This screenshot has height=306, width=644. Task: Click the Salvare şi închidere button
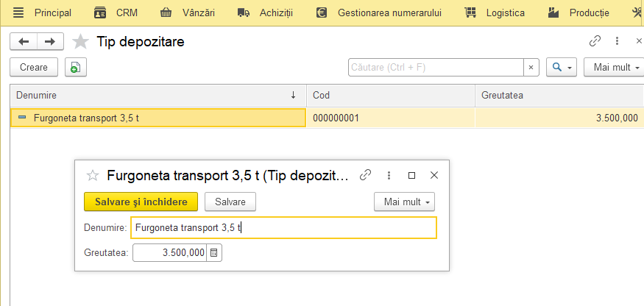coord(141,202)
